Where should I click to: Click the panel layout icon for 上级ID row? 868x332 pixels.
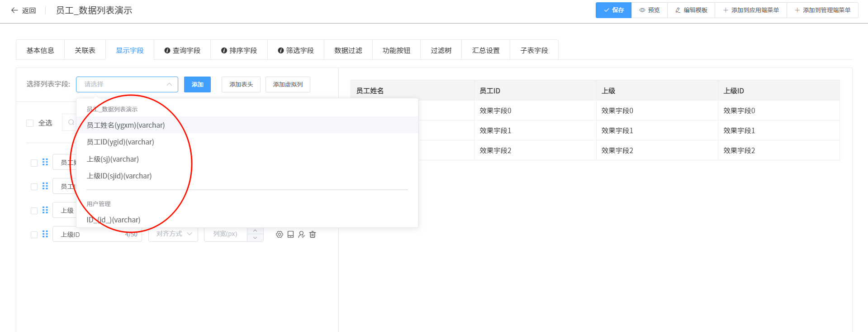coord(290,234)
